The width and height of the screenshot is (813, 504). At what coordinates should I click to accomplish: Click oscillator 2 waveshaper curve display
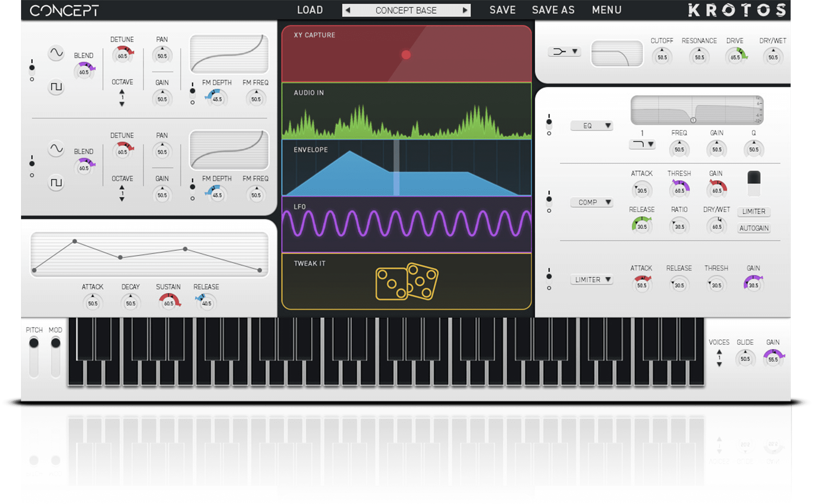tap(229, 150)
